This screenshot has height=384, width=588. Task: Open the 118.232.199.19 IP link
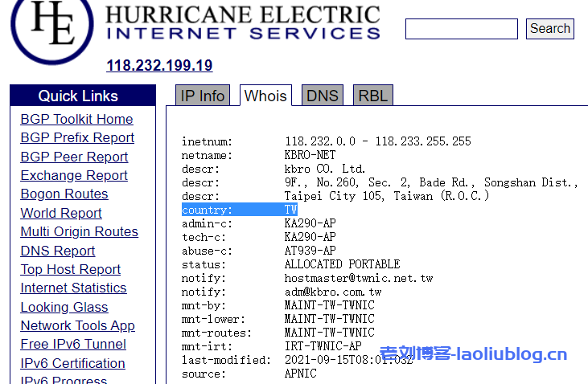point(159,66)
